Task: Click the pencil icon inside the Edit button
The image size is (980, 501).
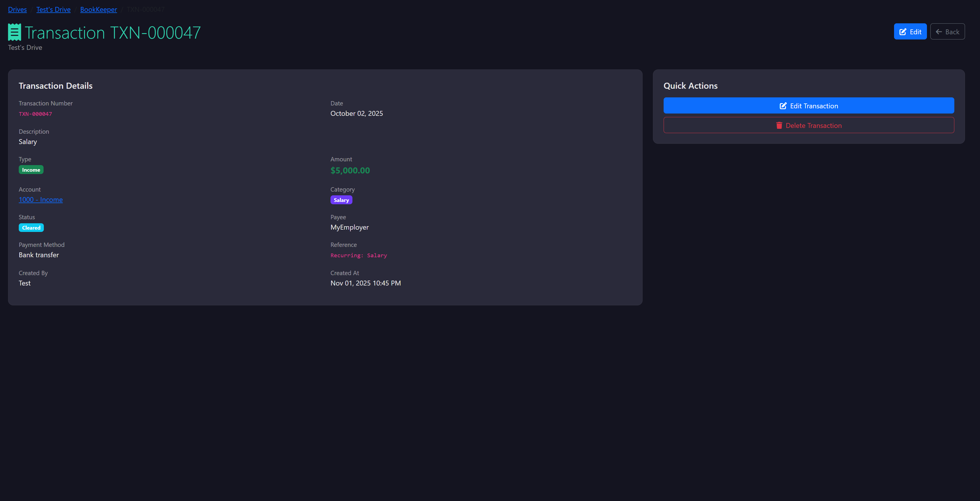Action: [x=903, y=32]
